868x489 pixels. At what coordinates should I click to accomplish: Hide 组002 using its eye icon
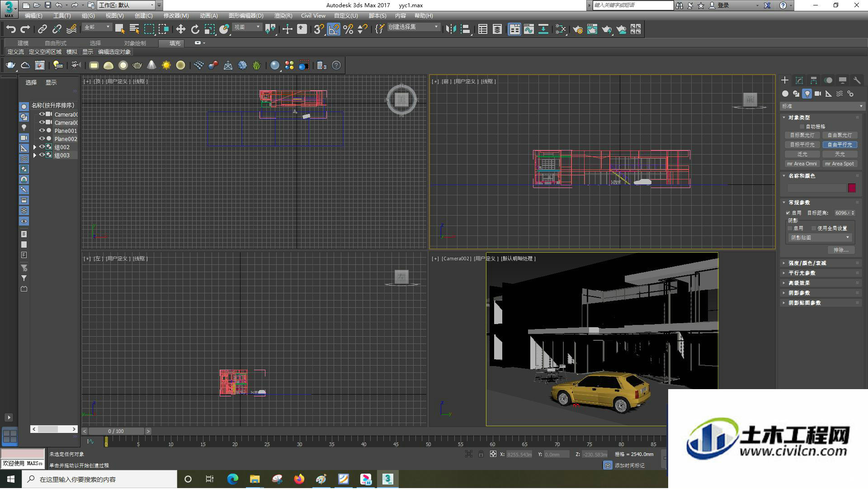(x=42, y=147)
